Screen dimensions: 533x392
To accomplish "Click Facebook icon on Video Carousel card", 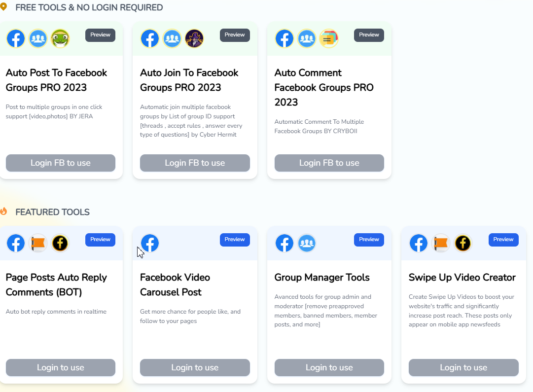I will (150, 243).
